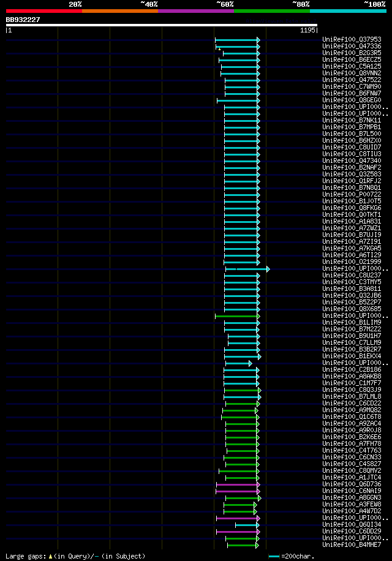The width and height of the screenshot is (392, 561).
Task: Choose hit UniRef100_A1A831
Action: (x=352, y=222)
